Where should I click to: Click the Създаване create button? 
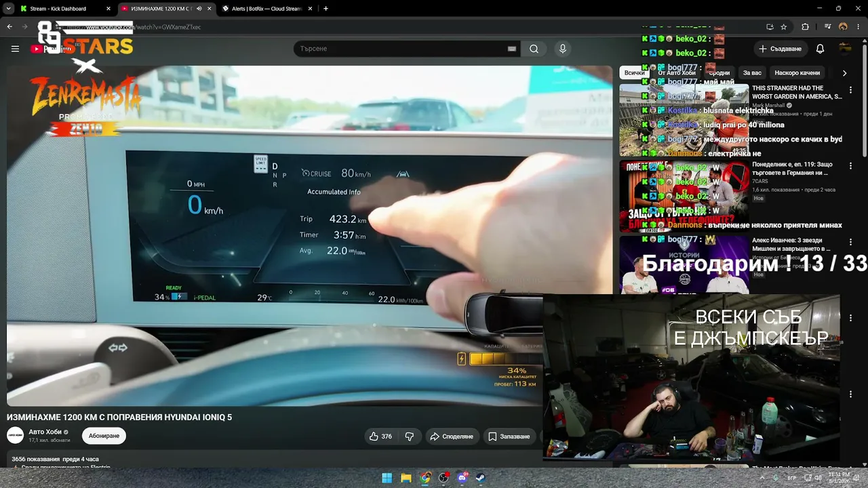click(x=780, y=49)
